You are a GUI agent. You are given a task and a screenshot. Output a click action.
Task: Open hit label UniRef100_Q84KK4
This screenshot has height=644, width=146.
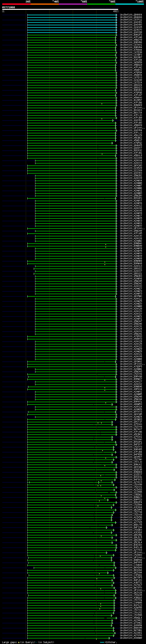(131, 15)
